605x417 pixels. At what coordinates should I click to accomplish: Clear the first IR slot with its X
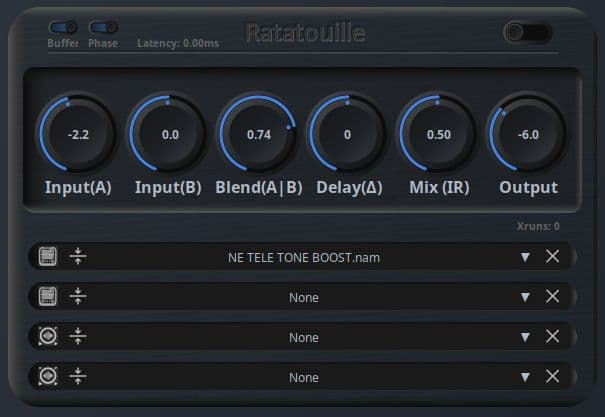[x=553, y=336]
